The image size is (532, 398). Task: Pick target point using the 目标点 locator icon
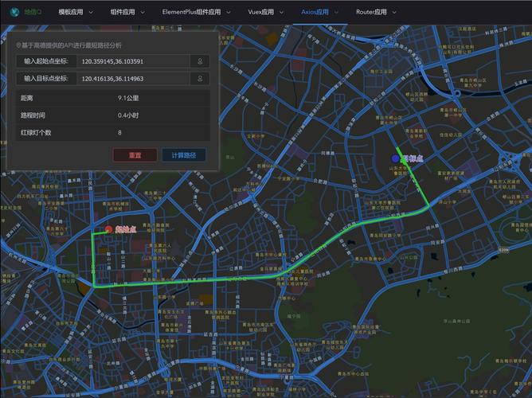pyautogui.click(x=200, y=79)
